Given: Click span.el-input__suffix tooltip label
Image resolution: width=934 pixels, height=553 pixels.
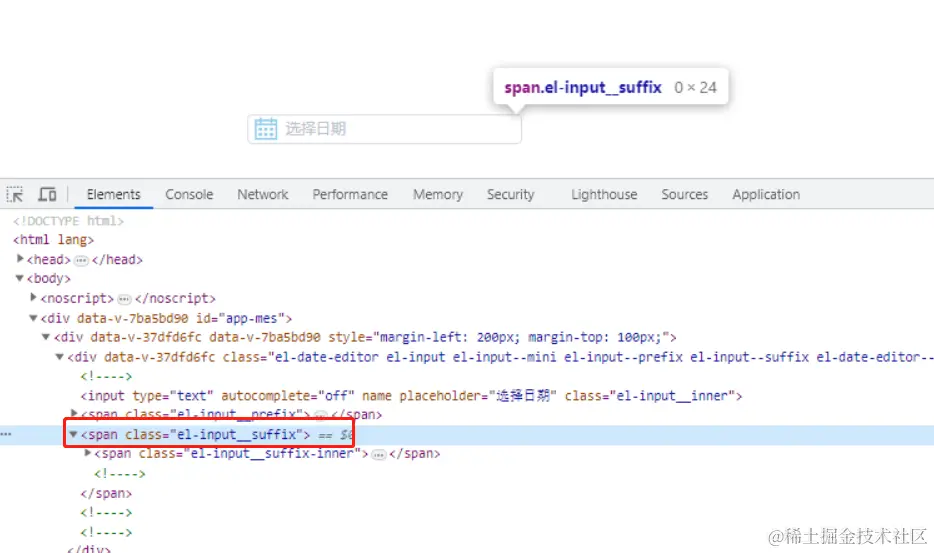Looking at the screenshot, I should (583, 88).
